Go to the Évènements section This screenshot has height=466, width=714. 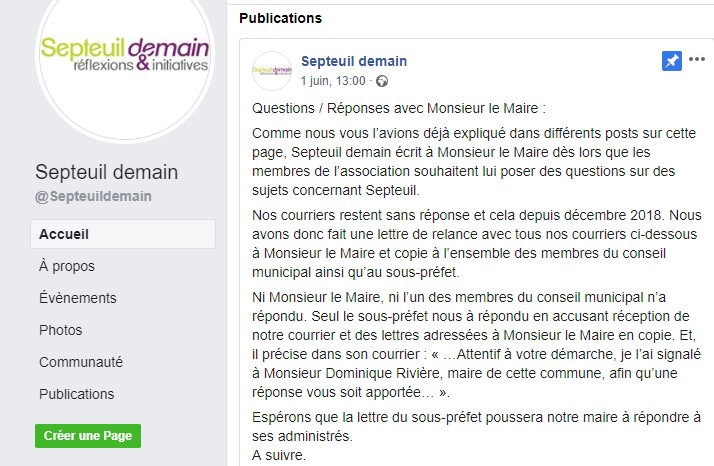(78, 298)
